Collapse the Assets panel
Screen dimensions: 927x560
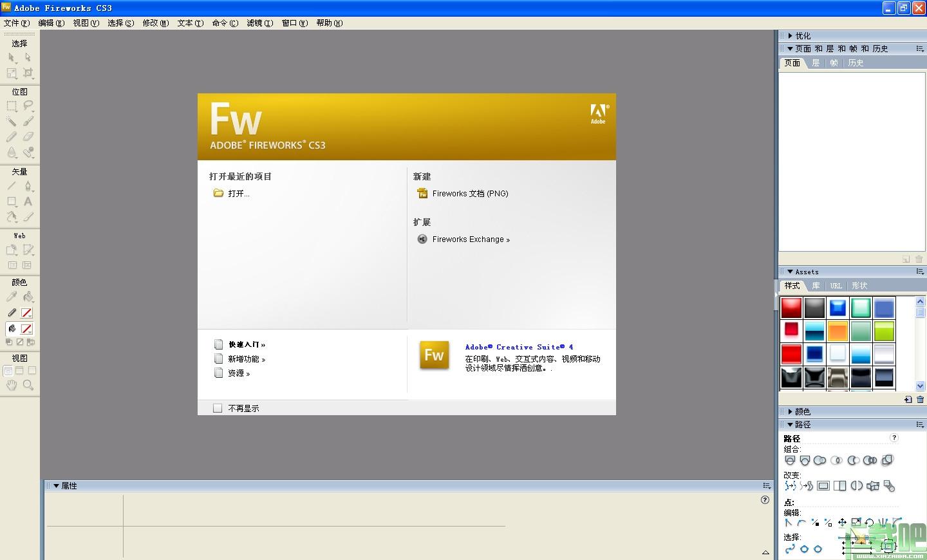click(x=791, y=272)
